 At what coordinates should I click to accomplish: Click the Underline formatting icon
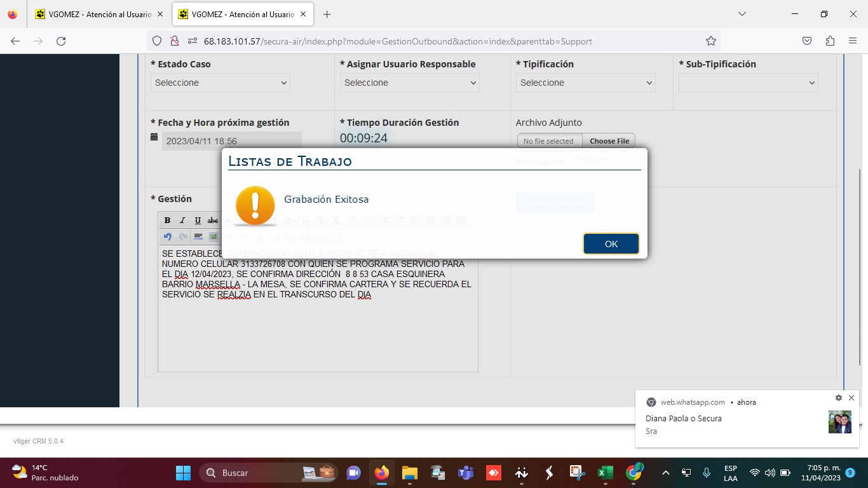(198, 220)
